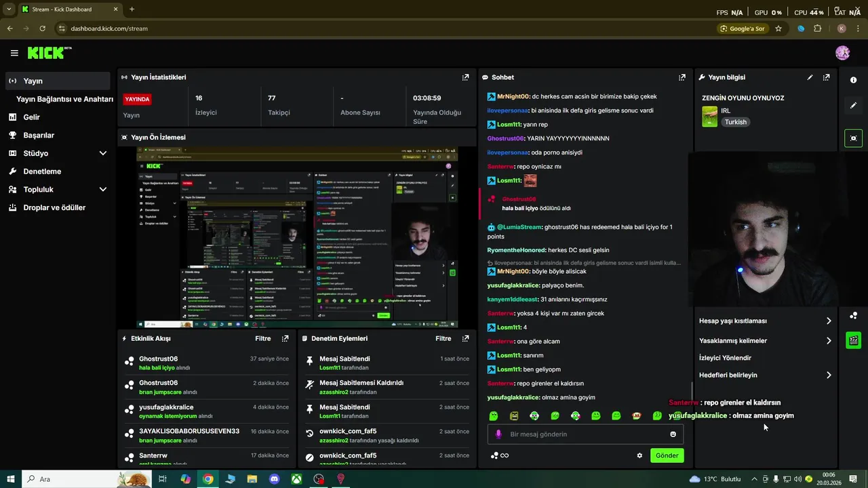Open Filtre in Denetim Eylemleri panel
868x488 pixels.
(443, 338)
